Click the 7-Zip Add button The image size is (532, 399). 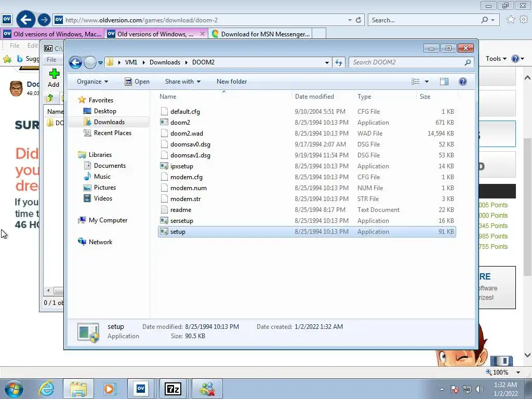click(x=54, y=78)
